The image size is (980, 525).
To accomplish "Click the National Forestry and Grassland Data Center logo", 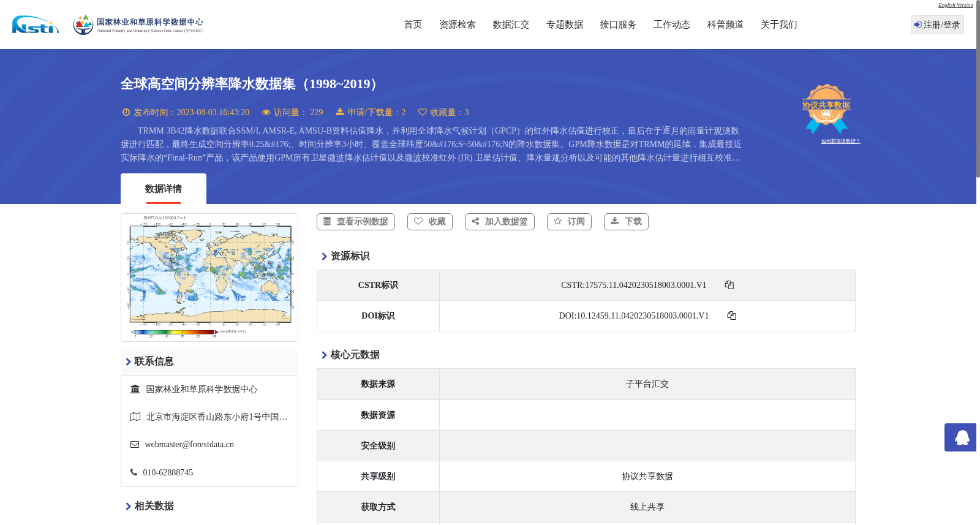I will pos(138,25).
